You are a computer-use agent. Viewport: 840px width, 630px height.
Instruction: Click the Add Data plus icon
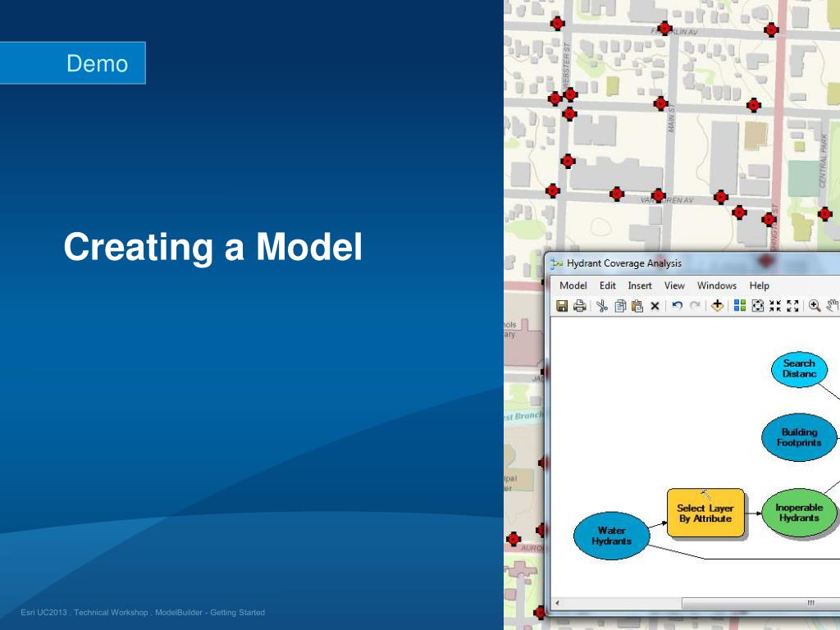point(717,306)
